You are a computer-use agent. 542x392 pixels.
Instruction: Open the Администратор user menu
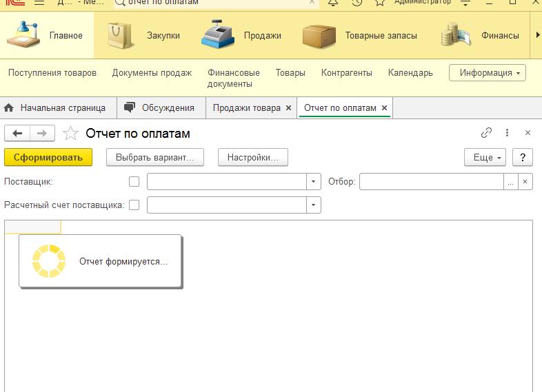(x=423, y=2)
